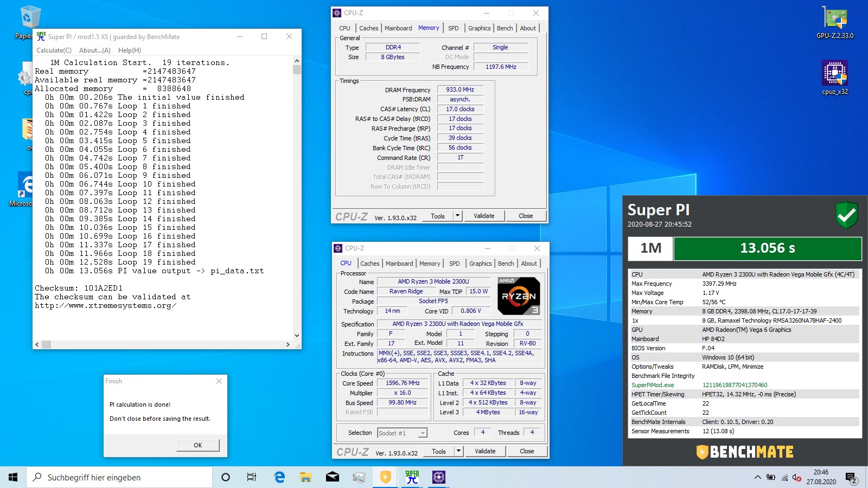
Task: Click Tools button in lower CPU-Z window
Action: coord(439,451)
